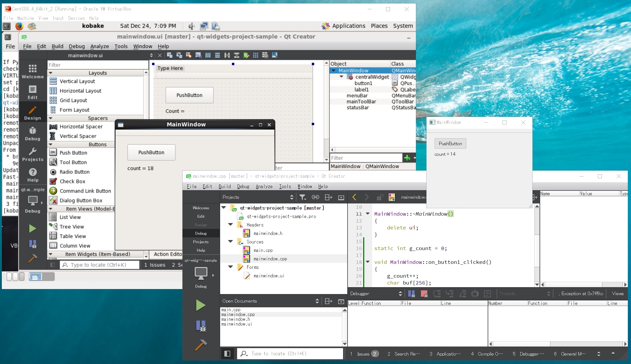Collapse the Headers folder in project tree
The height and width of the screenshot is (364, 631).
[230, 225]
